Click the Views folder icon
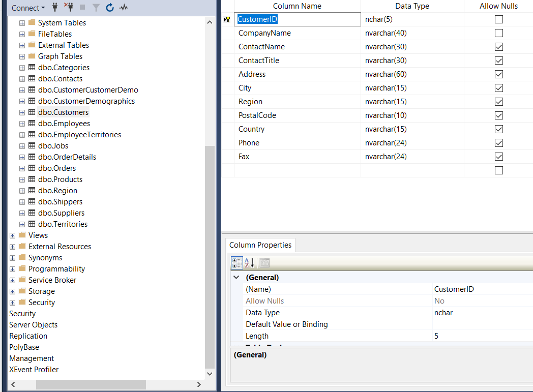533x392 pixels. tap(22, 235)
